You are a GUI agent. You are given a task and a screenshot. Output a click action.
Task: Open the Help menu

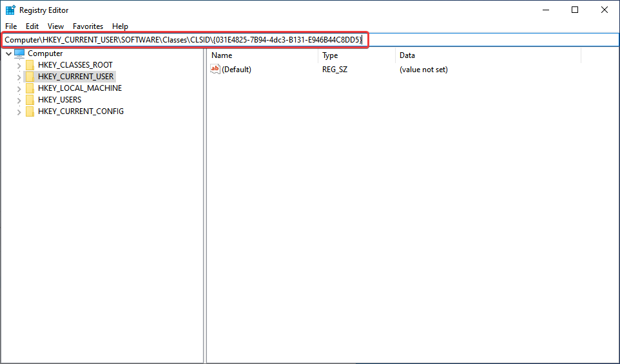pos(120,26)
